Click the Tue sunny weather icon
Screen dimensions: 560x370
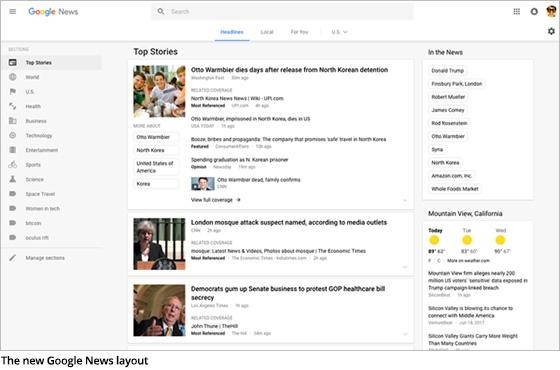(x=467, y=240)
